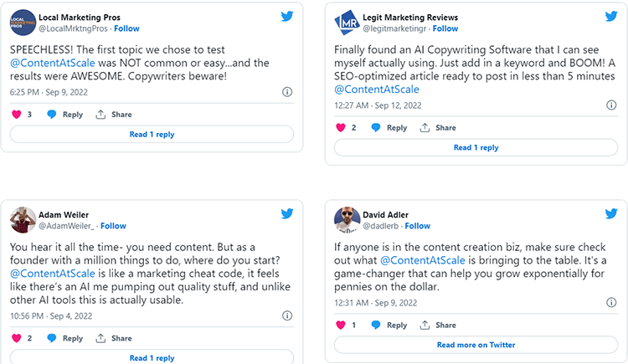Viewport: 628px width, 364px height.
Task: Click Twitter bird icon on Legit Marketing Reviews tweet
Action: point(610,16)
